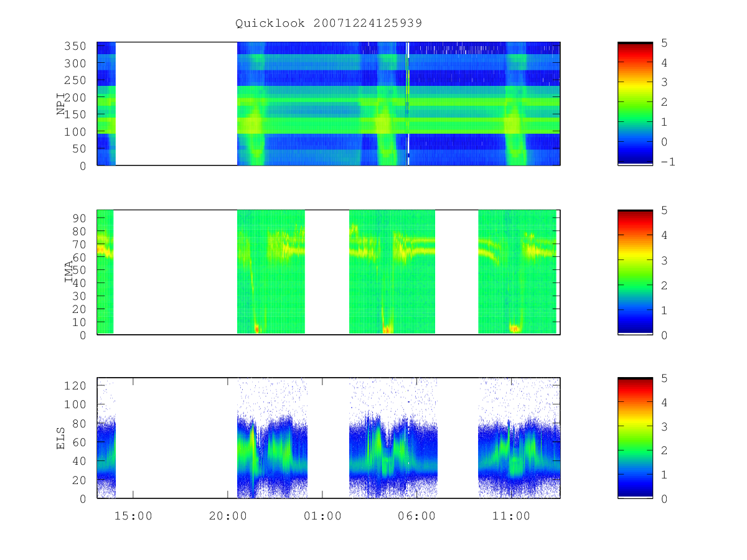Click the 06:00 time tick label
Image resolution: width=747 pixels, height=560 pixels.
pos(416,516)
